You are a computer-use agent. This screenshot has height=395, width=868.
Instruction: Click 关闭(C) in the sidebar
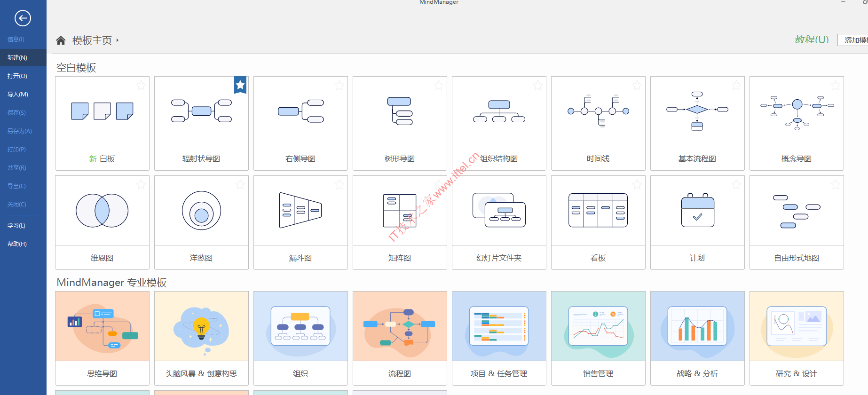(17, 205)
